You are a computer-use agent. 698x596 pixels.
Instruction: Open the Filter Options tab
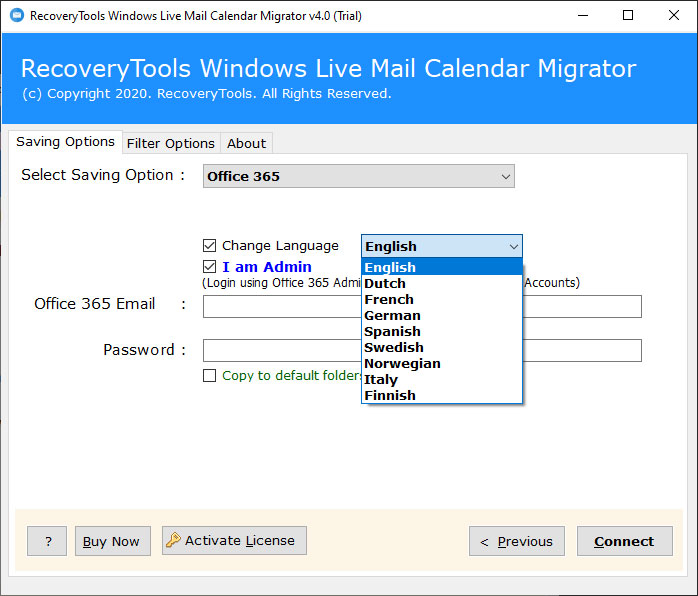point(171,143)
